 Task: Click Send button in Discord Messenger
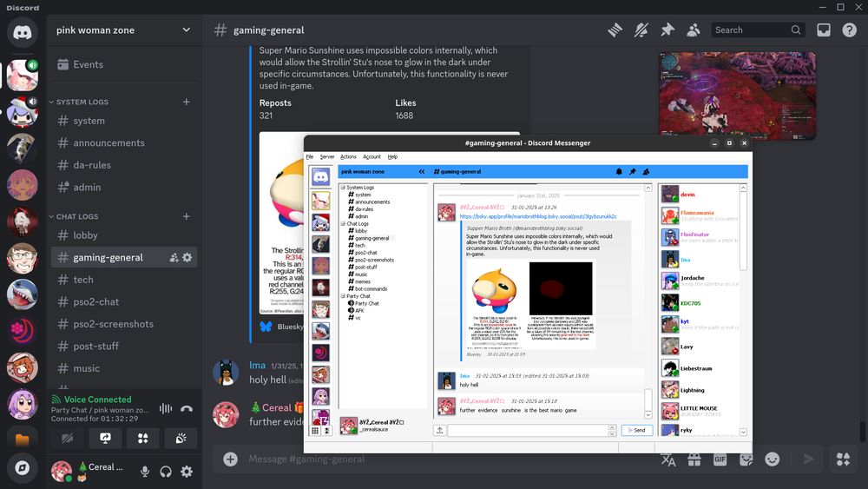tap(637, 430)
